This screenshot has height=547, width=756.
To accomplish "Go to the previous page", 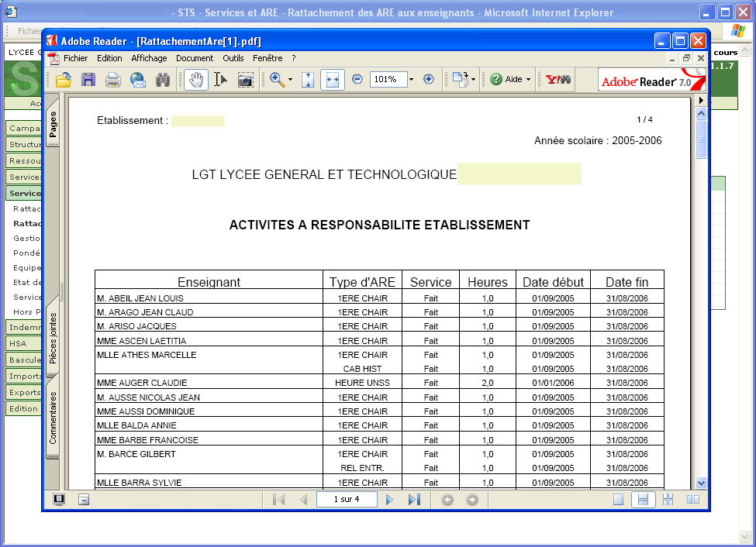I will coord(303,500).
